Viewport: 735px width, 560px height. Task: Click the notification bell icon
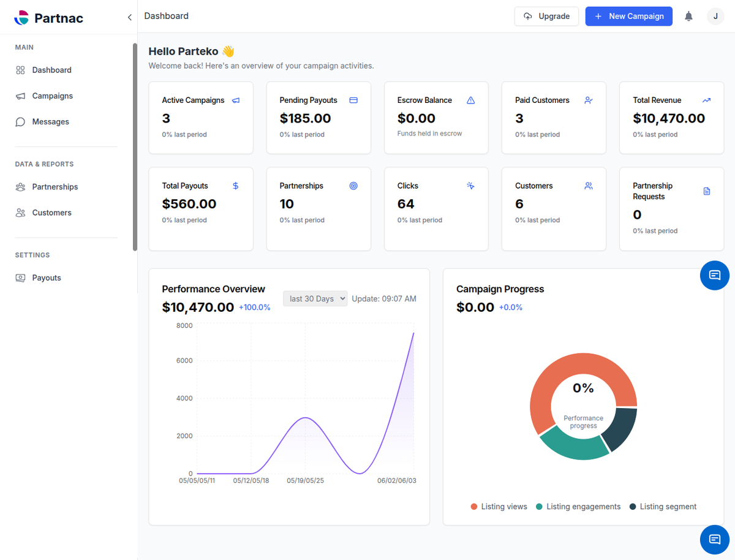688,17
